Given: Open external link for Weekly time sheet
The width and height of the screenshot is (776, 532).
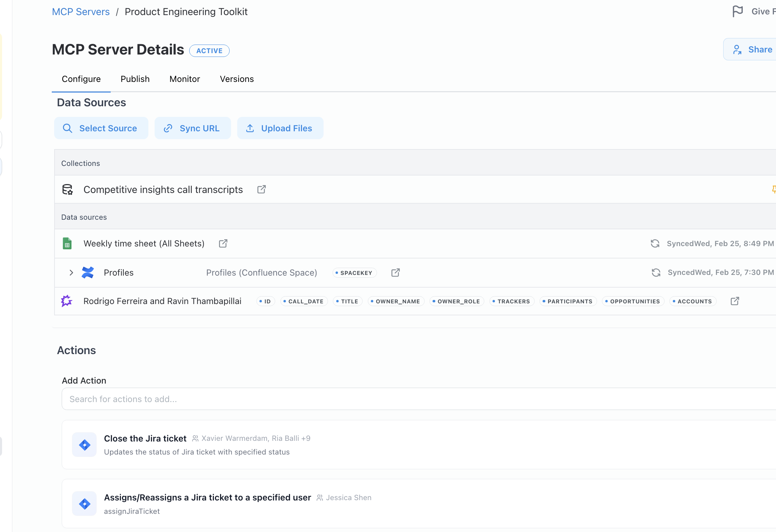Looking at the screenshot, I should [223, 243].
